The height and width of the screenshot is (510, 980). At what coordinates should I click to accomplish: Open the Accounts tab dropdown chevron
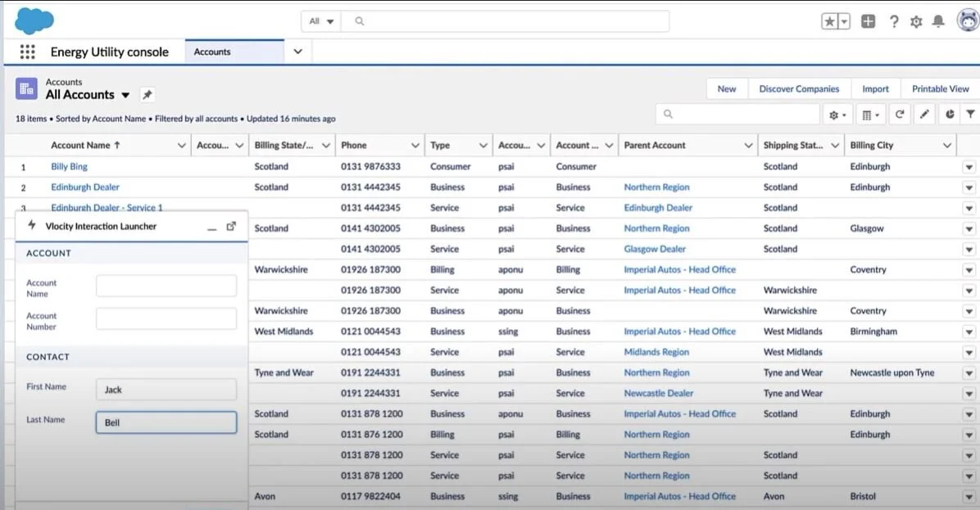point(298,52)
